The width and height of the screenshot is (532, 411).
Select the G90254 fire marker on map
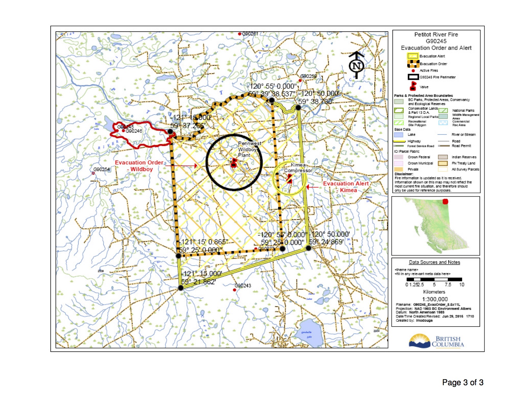(93, 173)
